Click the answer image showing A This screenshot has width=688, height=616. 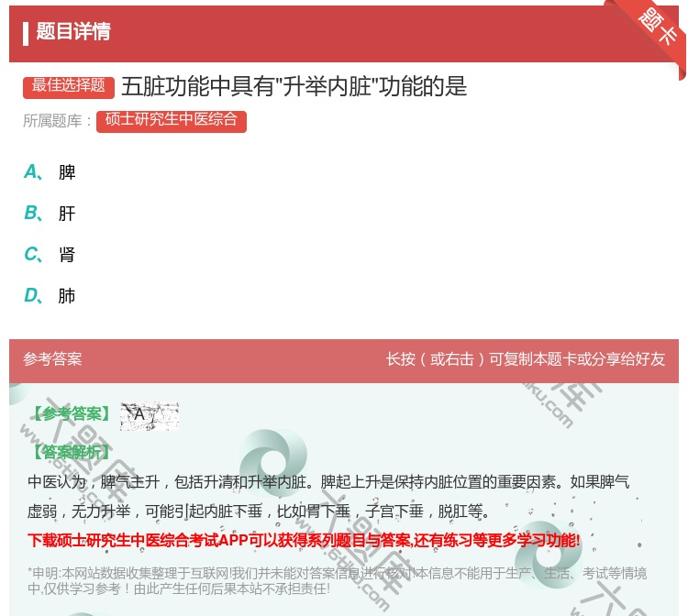coord(150,415)
